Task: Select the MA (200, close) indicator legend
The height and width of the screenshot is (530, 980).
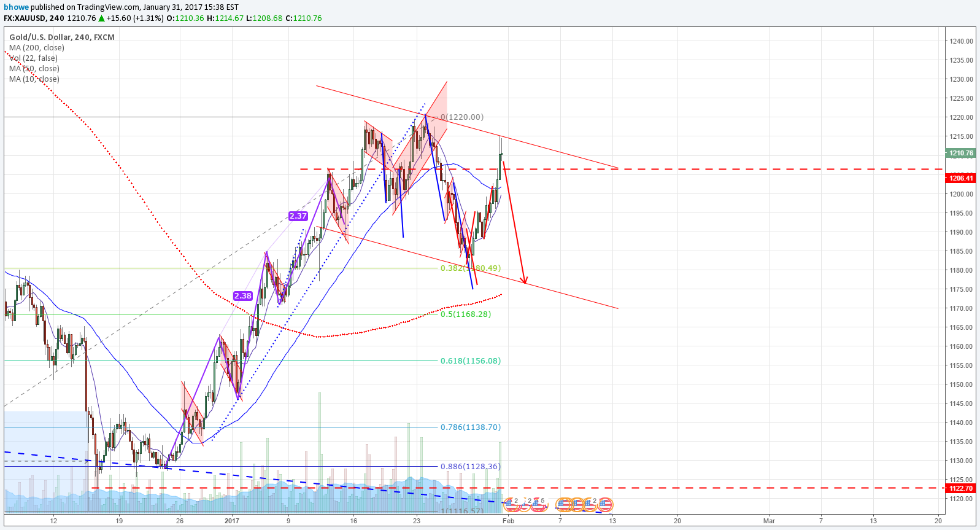Action: (37, 47)
